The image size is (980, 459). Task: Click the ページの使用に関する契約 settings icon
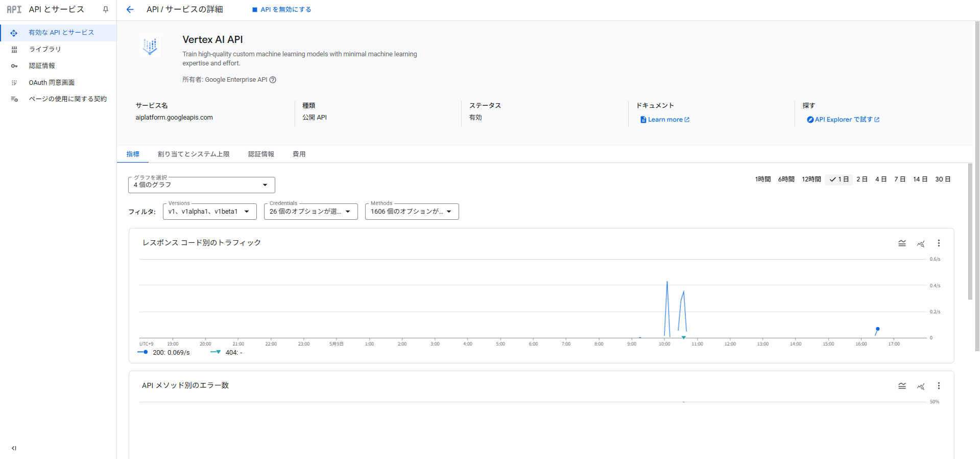point(14,99)
